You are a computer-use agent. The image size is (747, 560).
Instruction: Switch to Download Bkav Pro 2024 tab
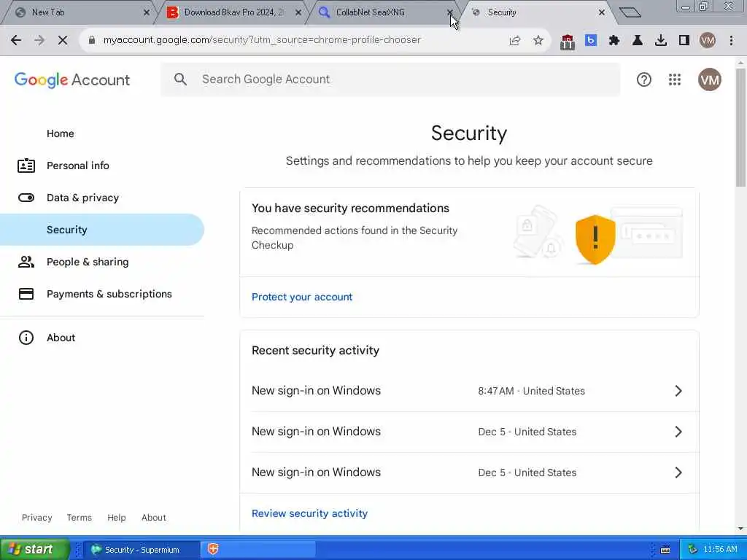[x=233, y=12]
